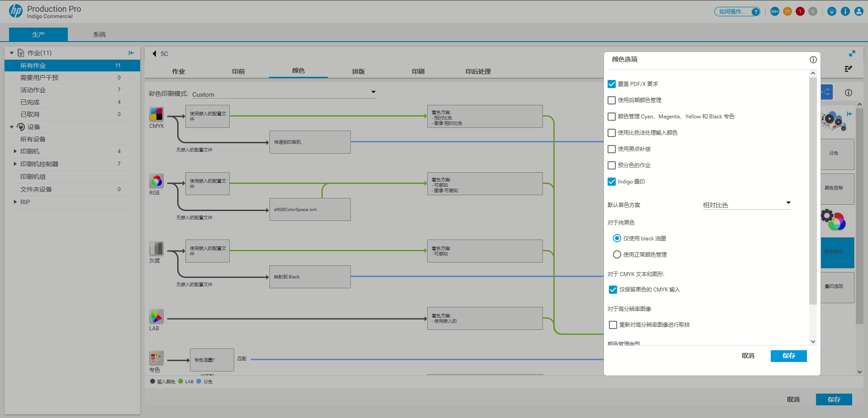Click the grayscale color space icon
This screenshot has height=418, width=868.
(x=156, y=249)
